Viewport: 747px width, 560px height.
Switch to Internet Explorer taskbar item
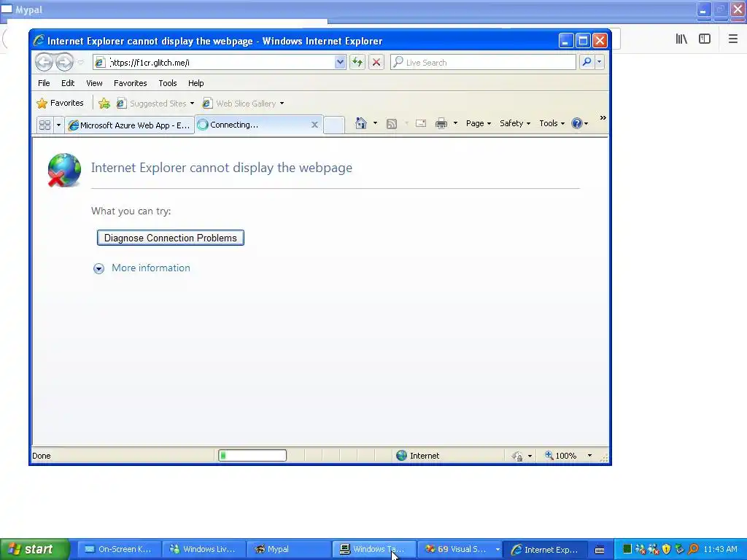[546, 550]
